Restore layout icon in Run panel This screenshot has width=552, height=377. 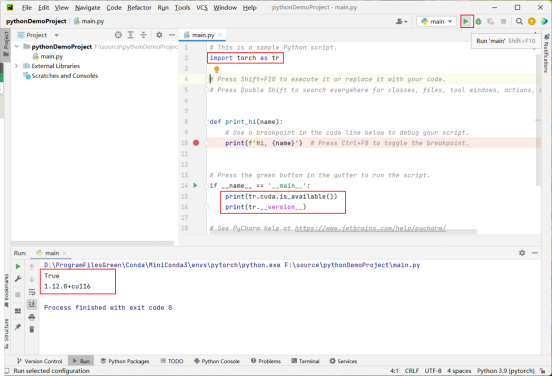coord(18,311)
